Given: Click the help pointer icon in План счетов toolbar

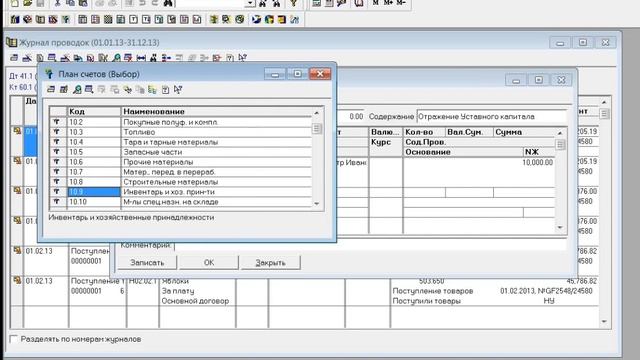Looking at the screenshot, I should [178, 89].
